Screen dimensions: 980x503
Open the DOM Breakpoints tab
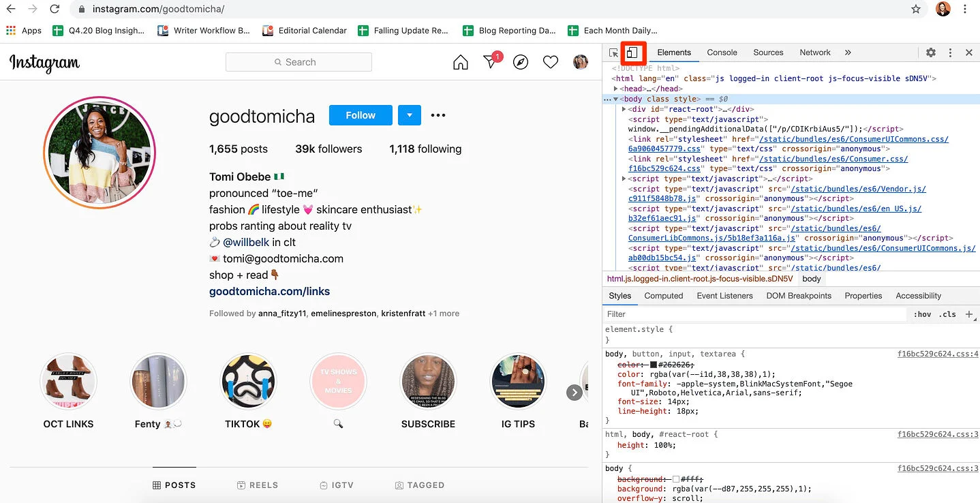(799, 296)
